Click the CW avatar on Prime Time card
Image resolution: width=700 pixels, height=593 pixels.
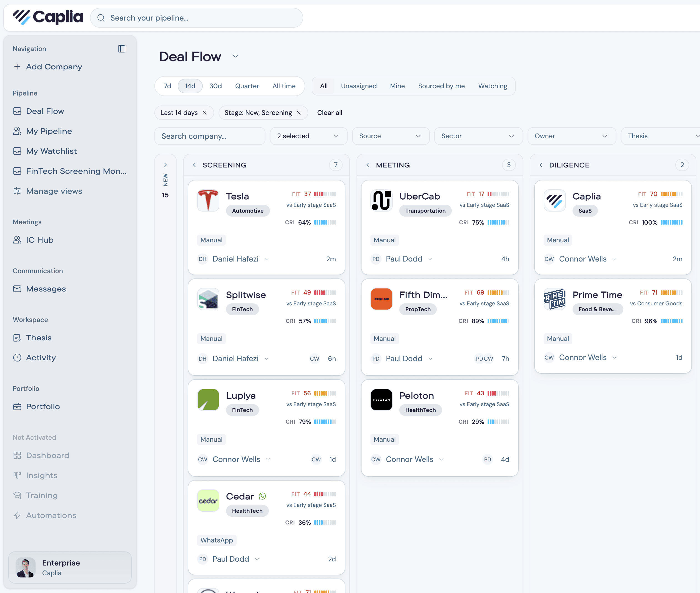coord(549,358)
